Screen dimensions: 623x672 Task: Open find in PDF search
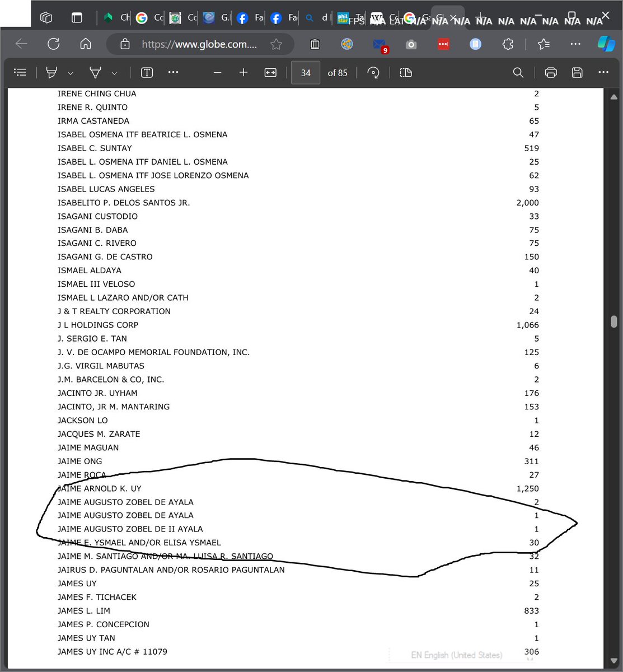click(518, 72)
